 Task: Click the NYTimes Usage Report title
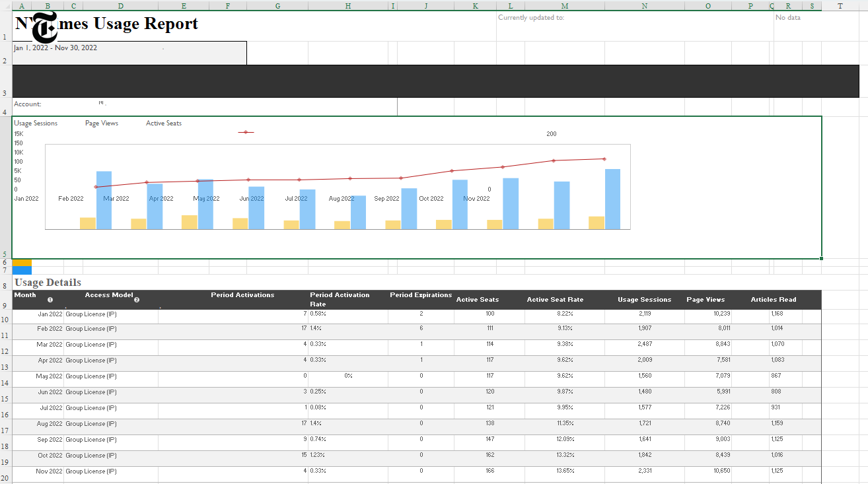coord(106,24)
